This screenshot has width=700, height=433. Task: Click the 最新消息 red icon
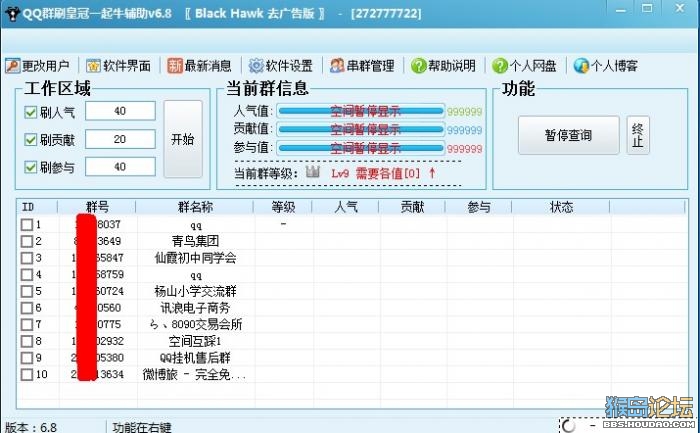(175, 66)
